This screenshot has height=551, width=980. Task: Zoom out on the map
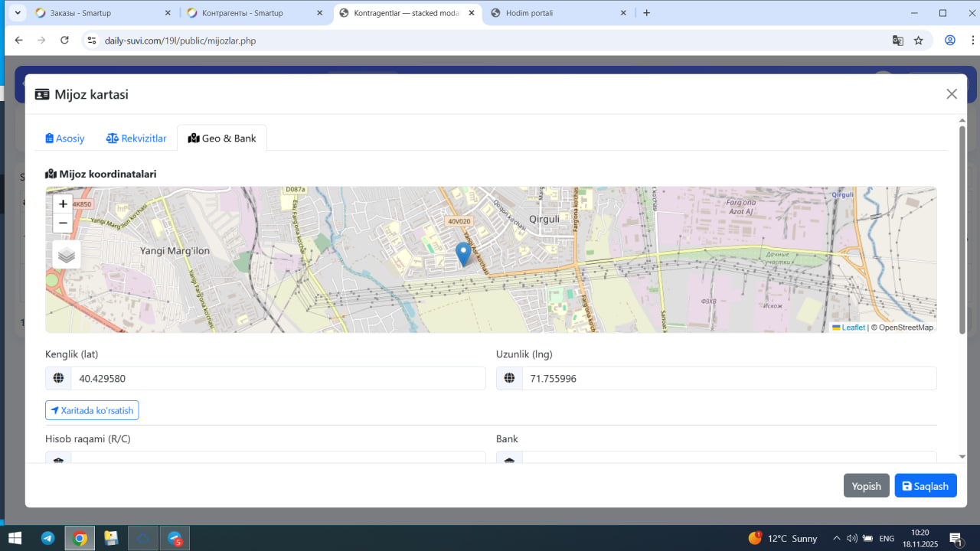(x=63, y=223)
